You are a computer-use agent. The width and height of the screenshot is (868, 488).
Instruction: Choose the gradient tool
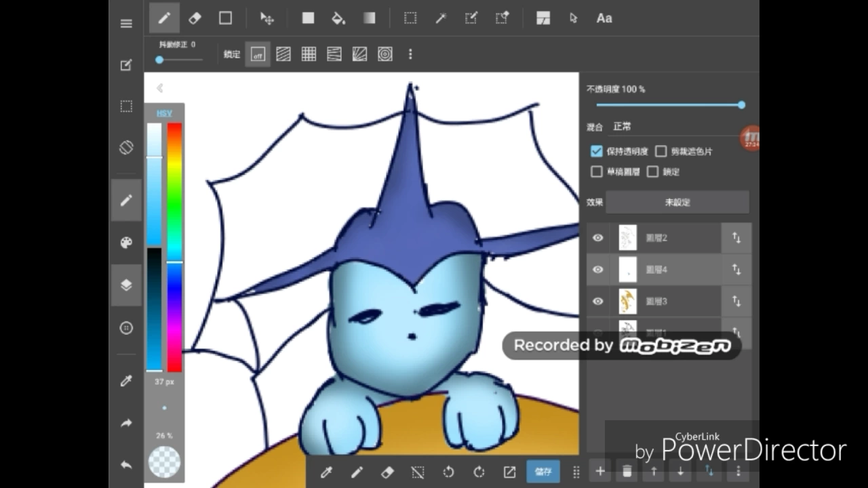click(369, 18)
